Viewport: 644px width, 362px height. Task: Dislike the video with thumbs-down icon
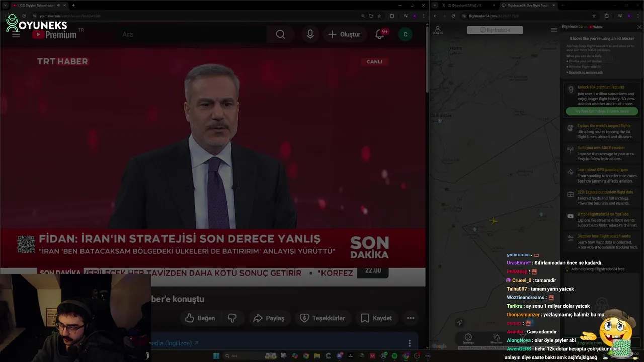tap(232, 318)
